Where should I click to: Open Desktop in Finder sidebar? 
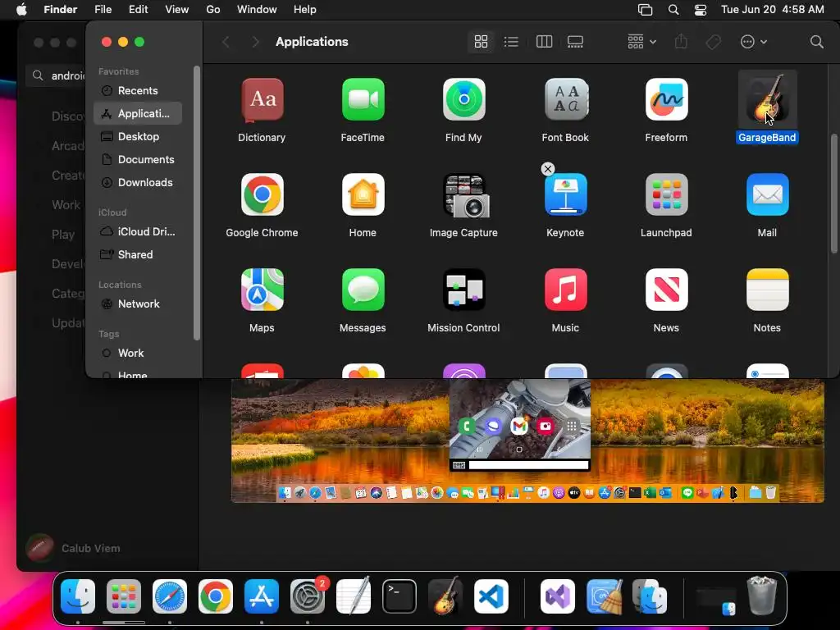point(138,137)
